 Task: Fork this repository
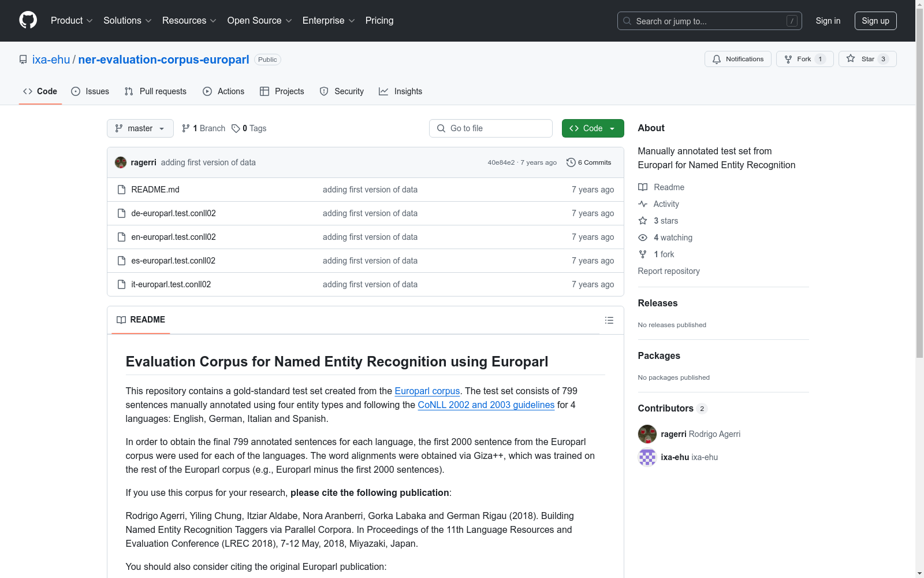pos(805,59)
